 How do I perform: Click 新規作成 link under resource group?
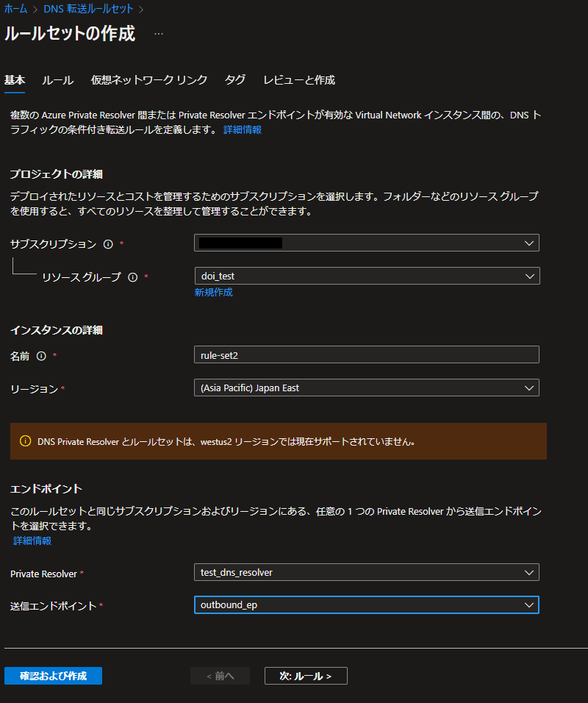click(213, 293)
